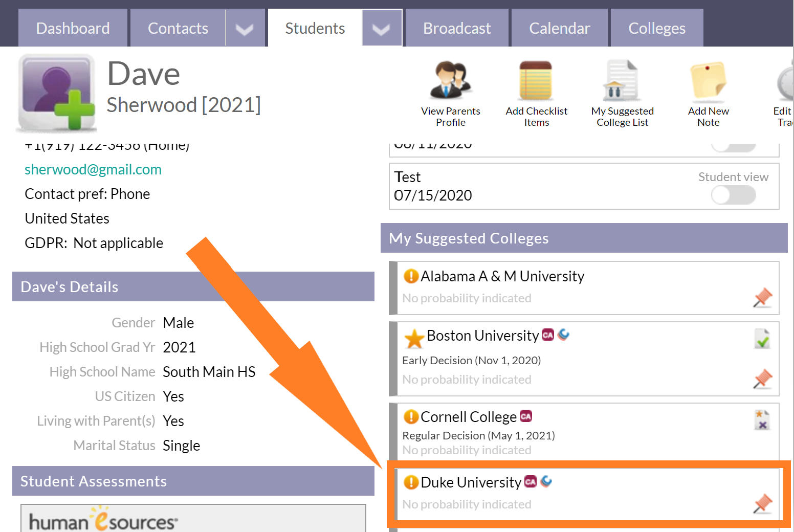Open the Contacts tab
Viewport: 794px width, 532px height.
coord(178,28)
